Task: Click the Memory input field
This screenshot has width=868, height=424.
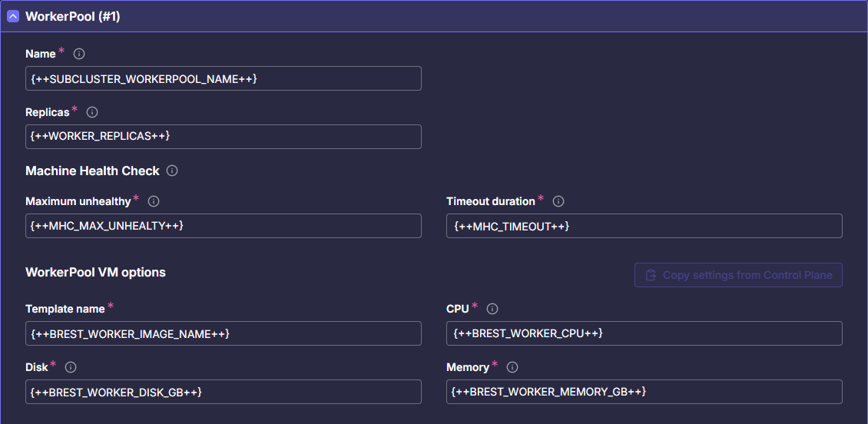Action: [644, 392]
